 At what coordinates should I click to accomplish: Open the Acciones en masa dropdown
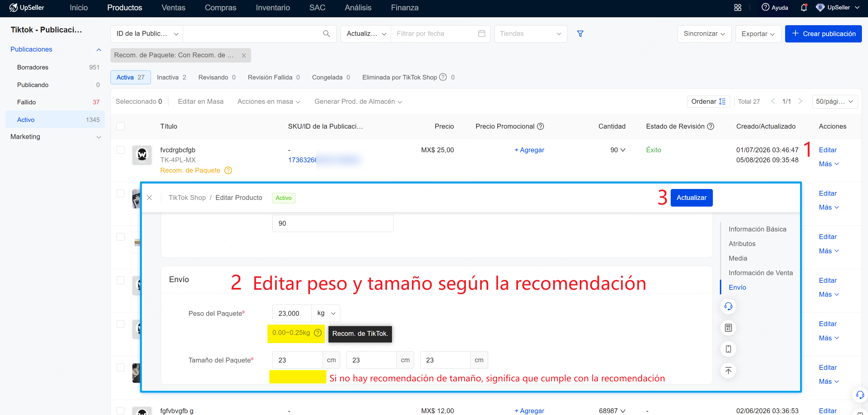(x=269, y=102)
